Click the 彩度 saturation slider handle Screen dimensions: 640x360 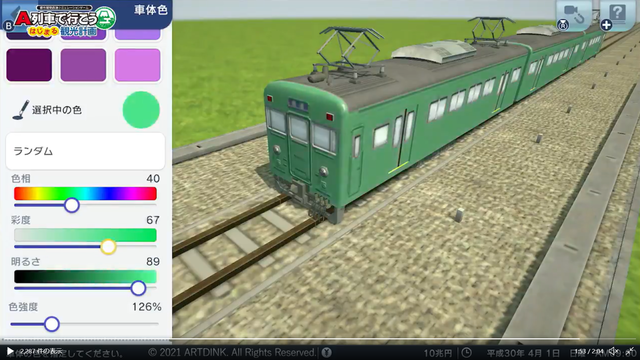[108, 247]
